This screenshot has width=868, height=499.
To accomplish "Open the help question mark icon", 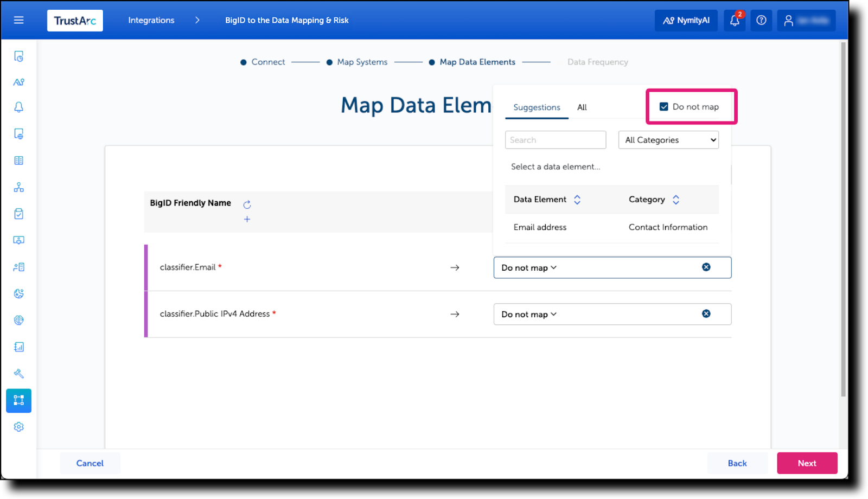I will coord(761,21).
